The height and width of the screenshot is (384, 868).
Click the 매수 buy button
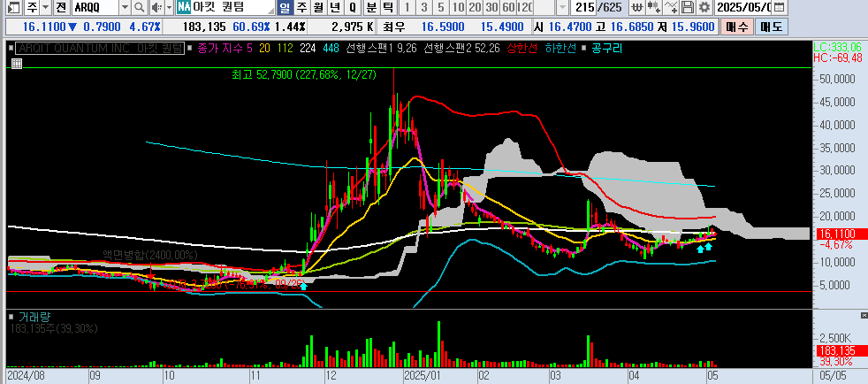[737, 27]
